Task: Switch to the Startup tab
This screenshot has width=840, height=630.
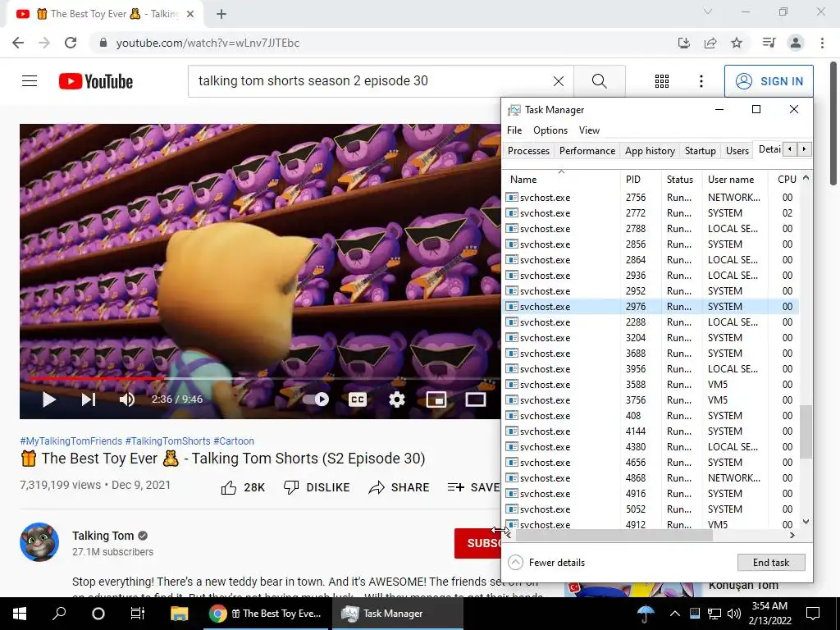Action: (701, 151)
